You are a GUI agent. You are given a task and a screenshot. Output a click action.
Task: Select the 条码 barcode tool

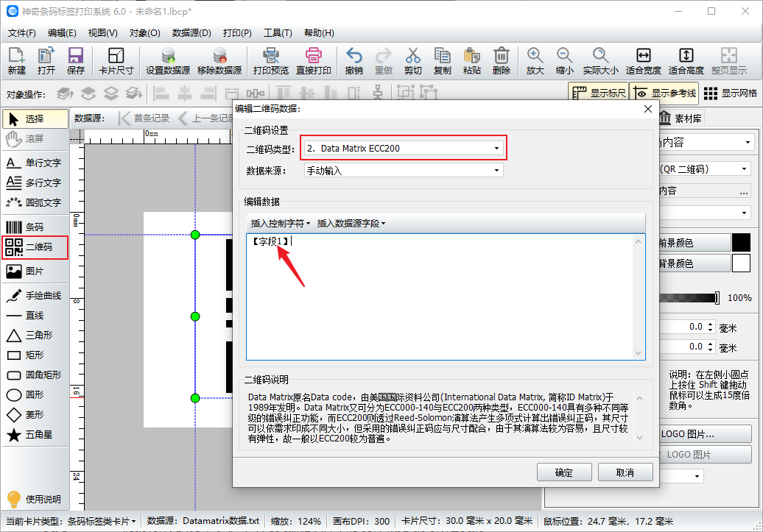[x=35, y=227]
